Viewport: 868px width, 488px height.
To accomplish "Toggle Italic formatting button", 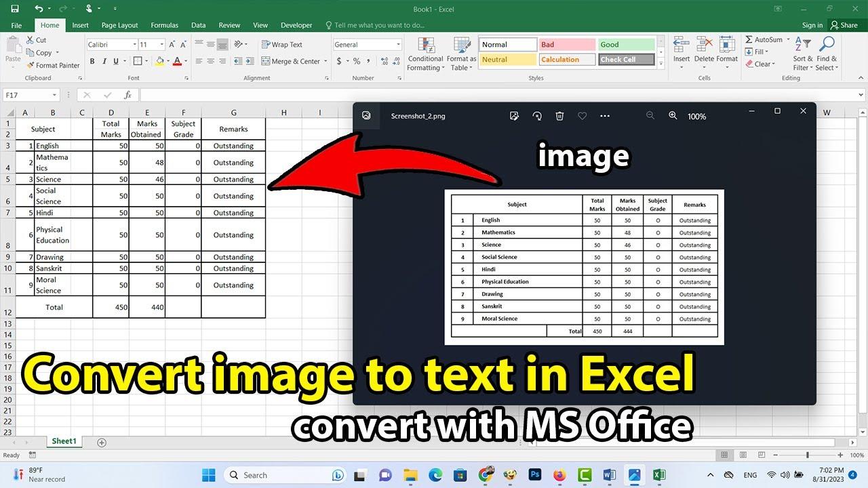I will [x=104, y=61].
